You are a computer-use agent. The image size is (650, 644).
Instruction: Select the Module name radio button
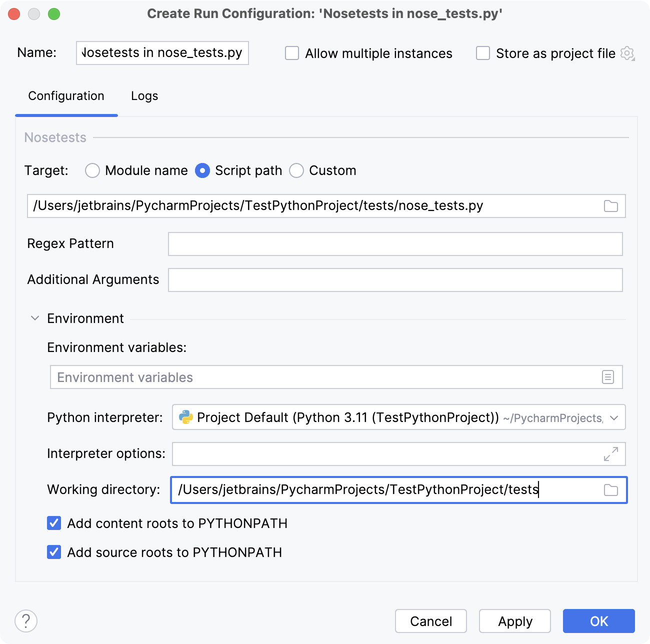click(92, 170)
